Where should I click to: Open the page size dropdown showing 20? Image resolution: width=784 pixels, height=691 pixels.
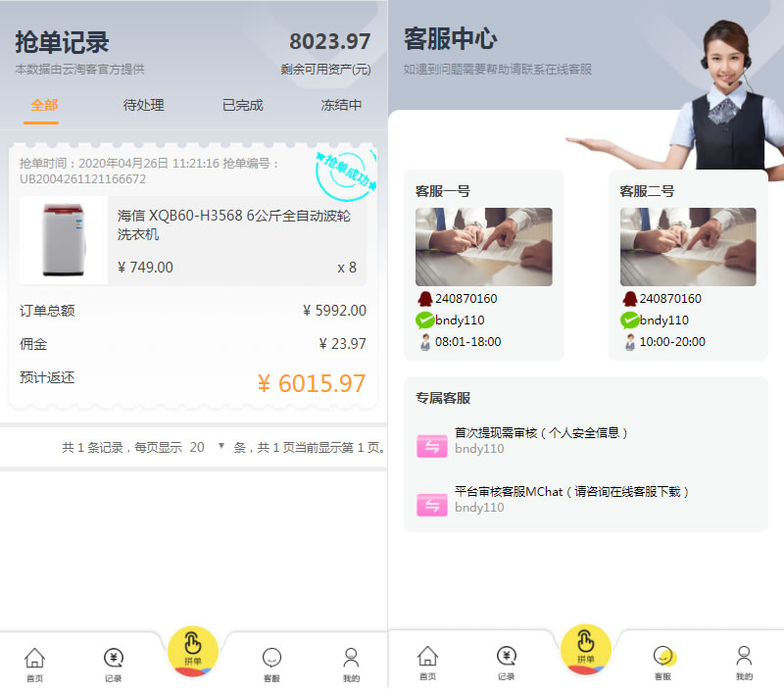pyautogui.click(x=208, y=447)
